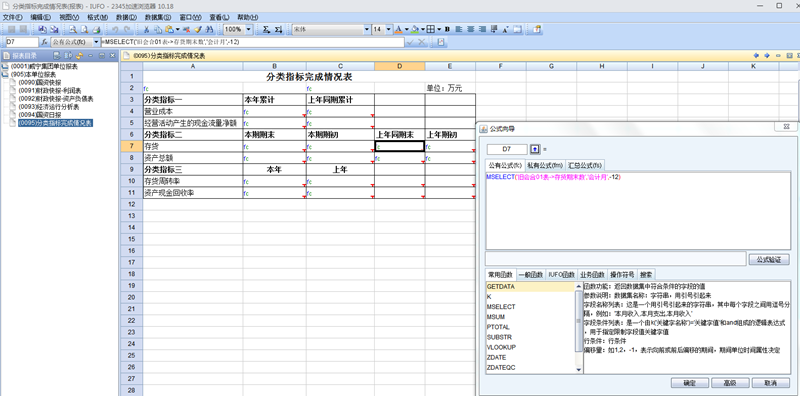Click the fill color bucket icon
The width and height of the screenshot is (800, 396).
click(415, 30)
